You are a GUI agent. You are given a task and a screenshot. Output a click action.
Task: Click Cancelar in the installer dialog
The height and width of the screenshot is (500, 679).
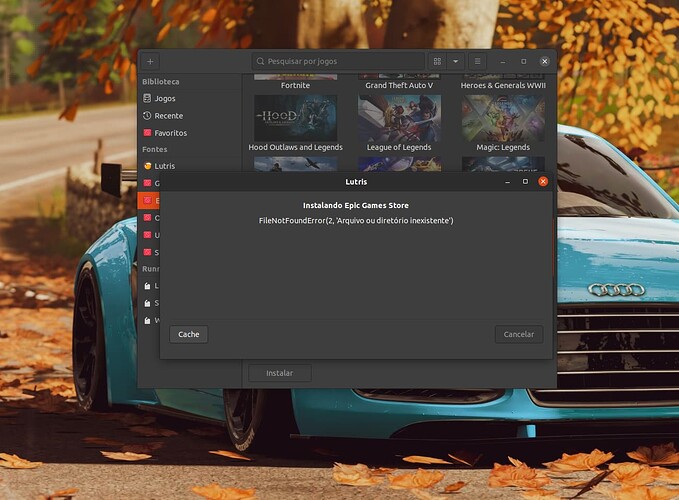point(519,334)
